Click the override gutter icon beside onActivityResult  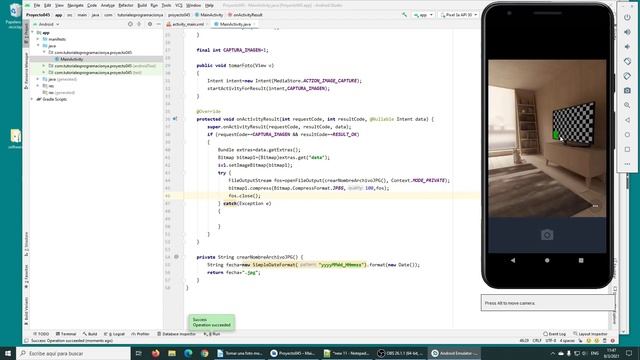coord(175,119)
